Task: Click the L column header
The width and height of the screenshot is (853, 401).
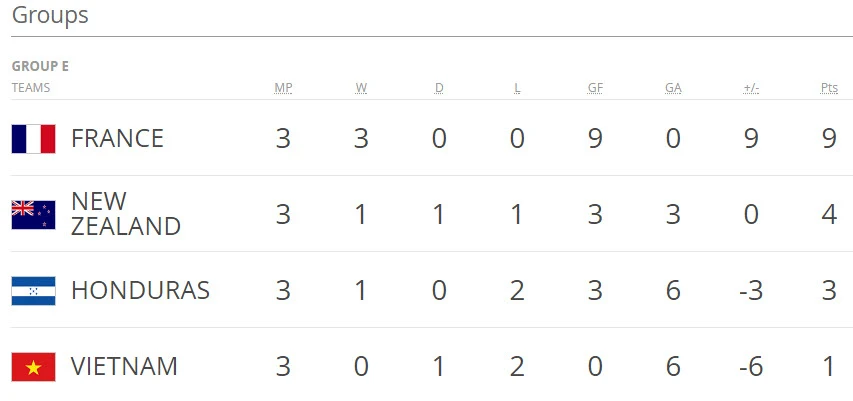Action: click(517, 88)
